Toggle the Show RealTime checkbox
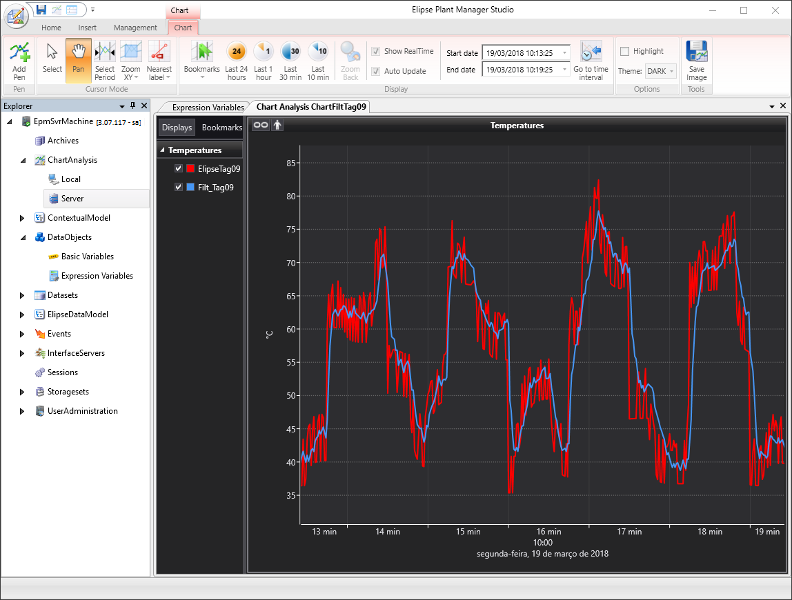This screenshot has width=792, height=600. [375, 52]
